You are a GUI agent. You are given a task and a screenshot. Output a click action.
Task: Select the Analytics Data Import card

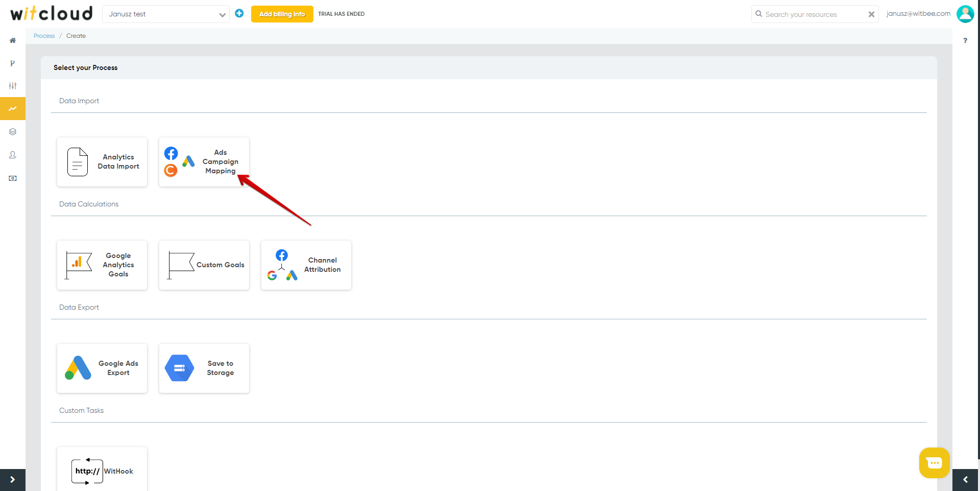point(102,162)
